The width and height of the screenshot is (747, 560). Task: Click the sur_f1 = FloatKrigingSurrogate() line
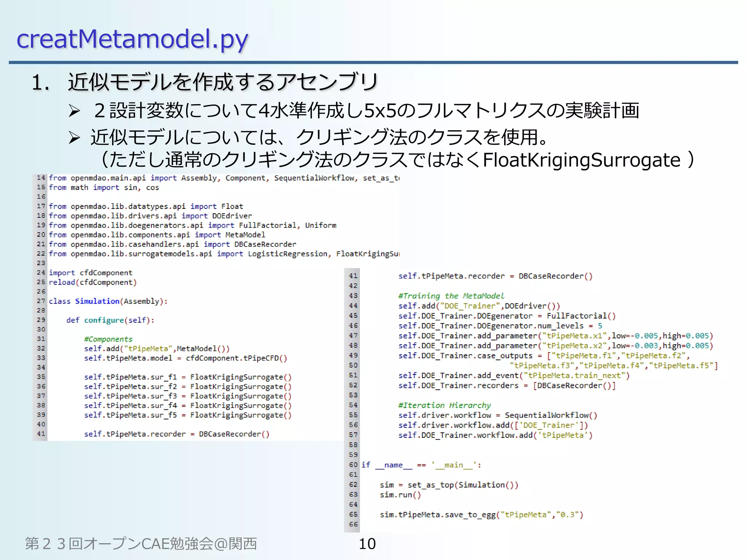(x=188, y=377)
